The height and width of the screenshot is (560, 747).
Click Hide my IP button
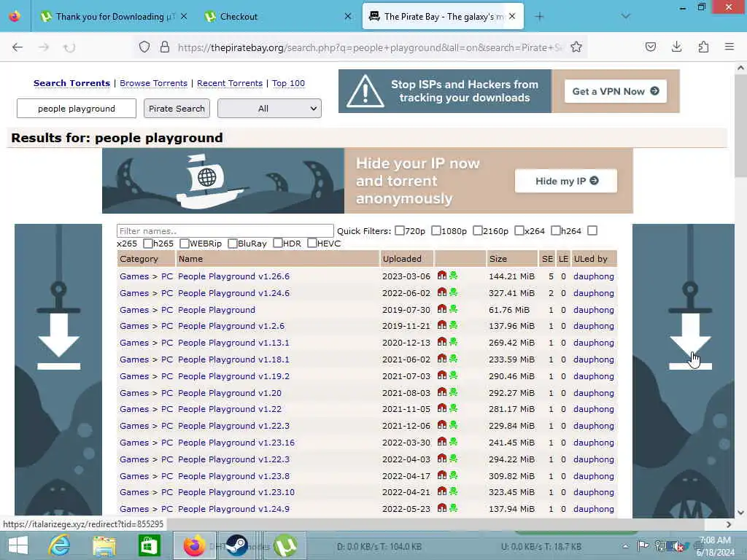tap(566, 181)
